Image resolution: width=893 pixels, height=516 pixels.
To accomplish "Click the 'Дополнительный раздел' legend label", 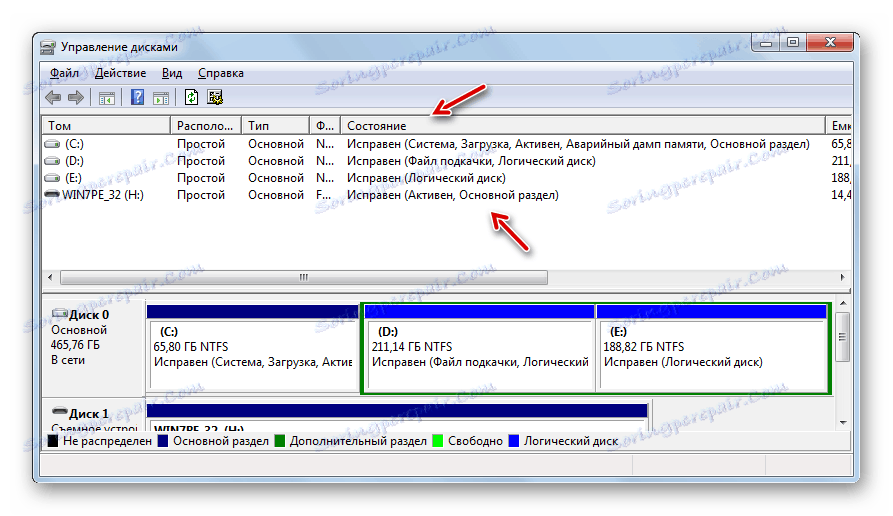I will [358, 441].
